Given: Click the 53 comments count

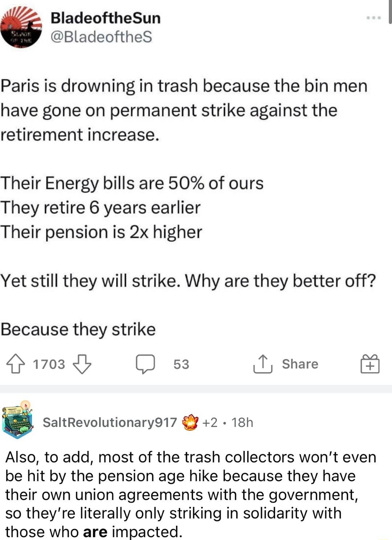Looking at the screenshot, I should coord(181,364).
